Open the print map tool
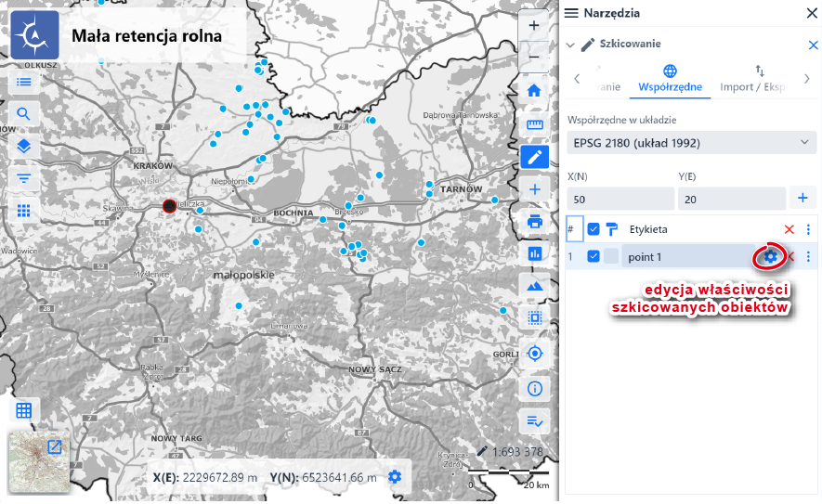The width and height of the screenshot is (822, 504). click(534, 221)
